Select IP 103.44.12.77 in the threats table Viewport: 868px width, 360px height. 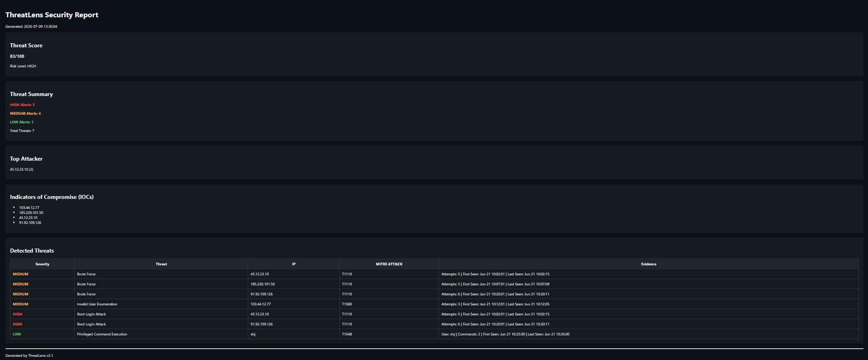260,304
